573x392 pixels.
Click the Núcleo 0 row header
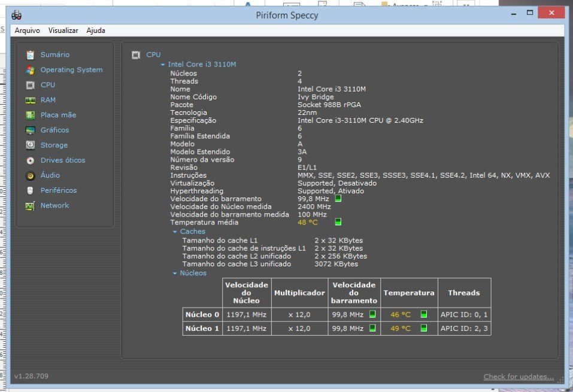pos(202,315)
